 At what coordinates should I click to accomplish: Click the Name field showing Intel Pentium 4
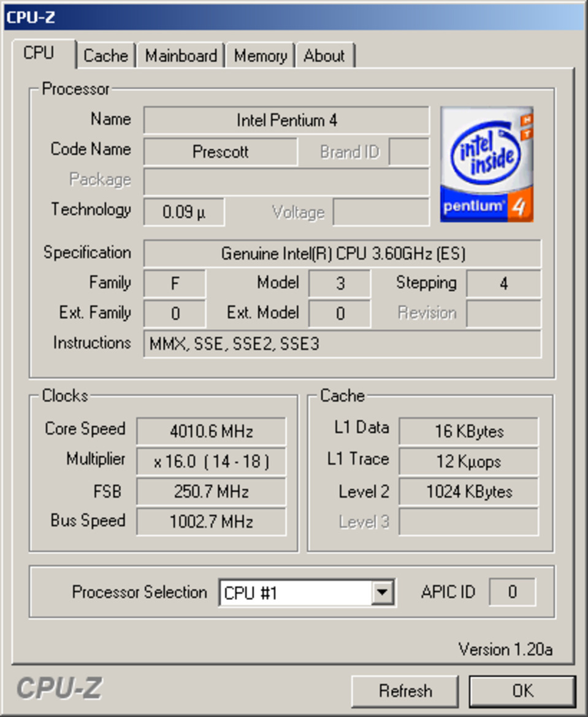286,120
